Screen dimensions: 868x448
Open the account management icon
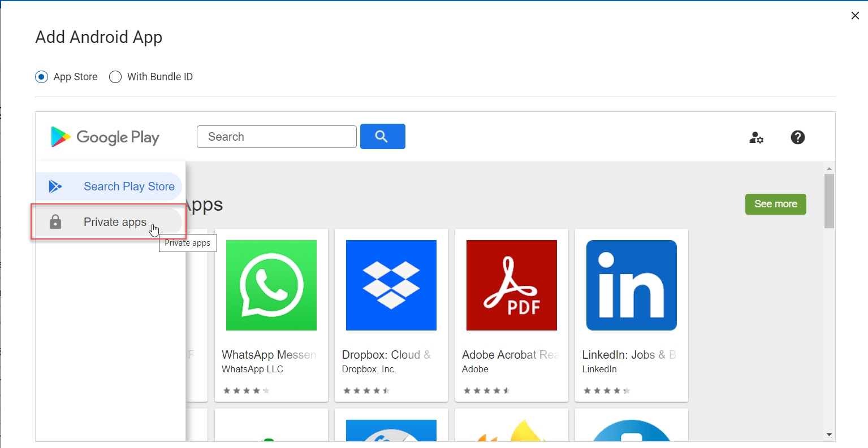(756, 137)
